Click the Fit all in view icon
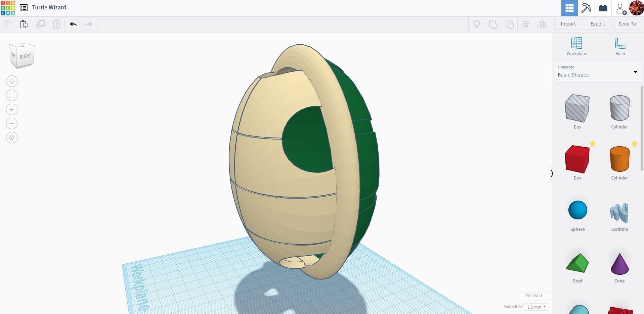The height and width of the screenshot is (314, 644). 12,95
